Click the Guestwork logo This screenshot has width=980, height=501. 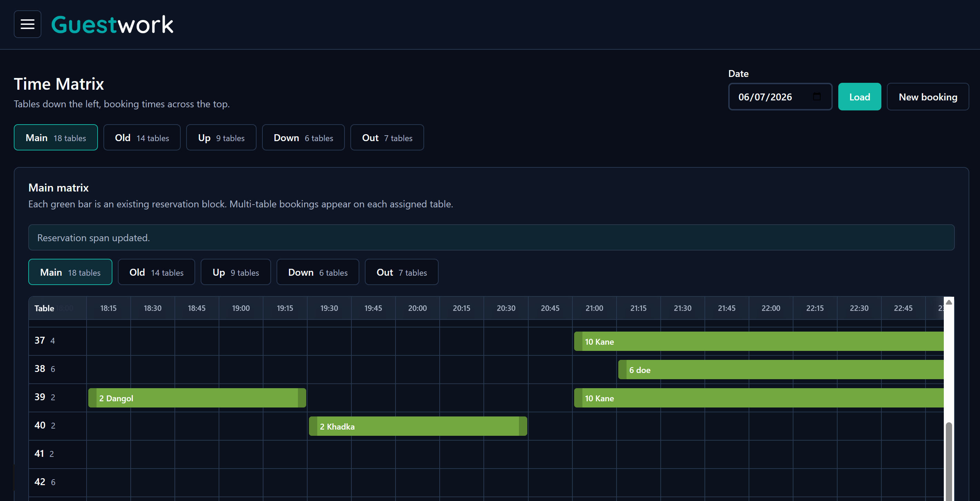tap(112, 25)
